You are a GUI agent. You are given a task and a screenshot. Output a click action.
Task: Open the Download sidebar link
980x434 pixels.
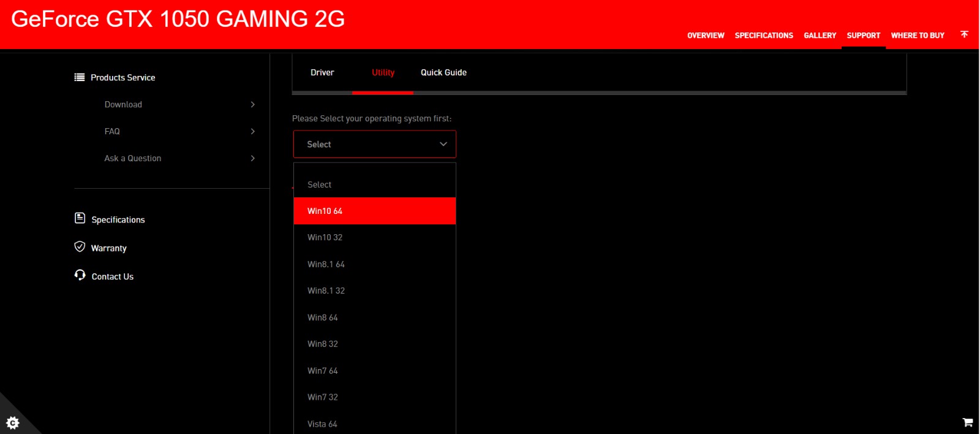click(123, 105)
